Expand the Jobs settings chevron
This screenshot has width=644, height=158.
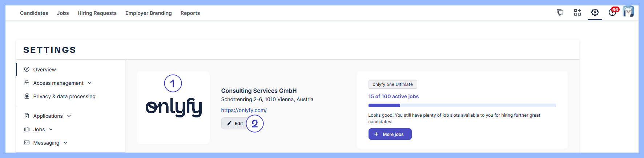[51, 129]
